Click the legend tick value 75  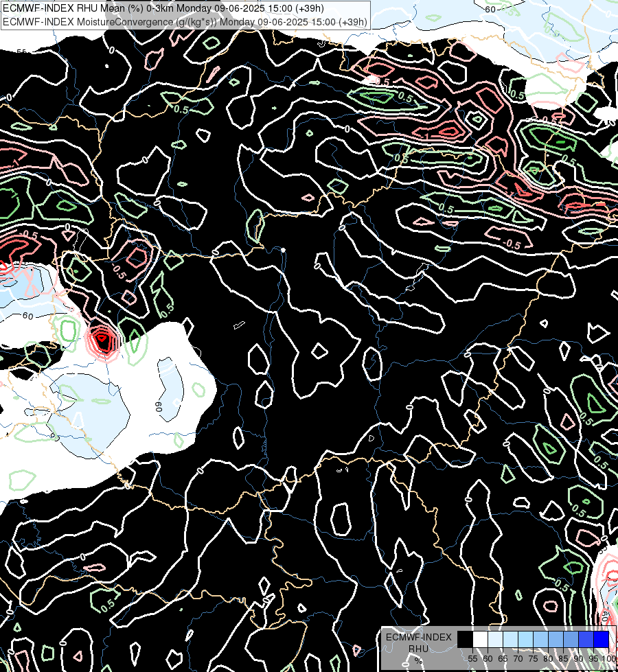pos(533,659)
